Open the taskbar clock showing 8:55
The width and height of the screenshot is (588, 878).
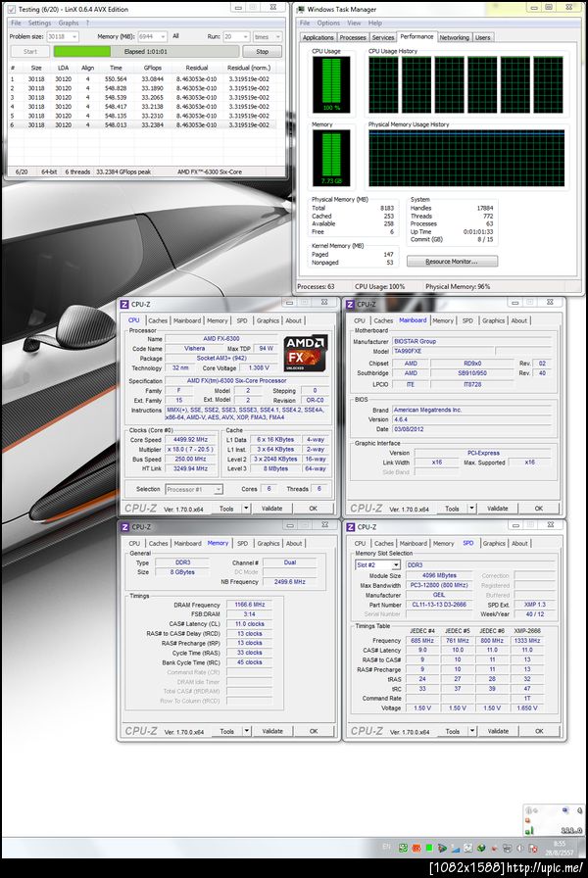pyautogui.click(x=560, y=848)
